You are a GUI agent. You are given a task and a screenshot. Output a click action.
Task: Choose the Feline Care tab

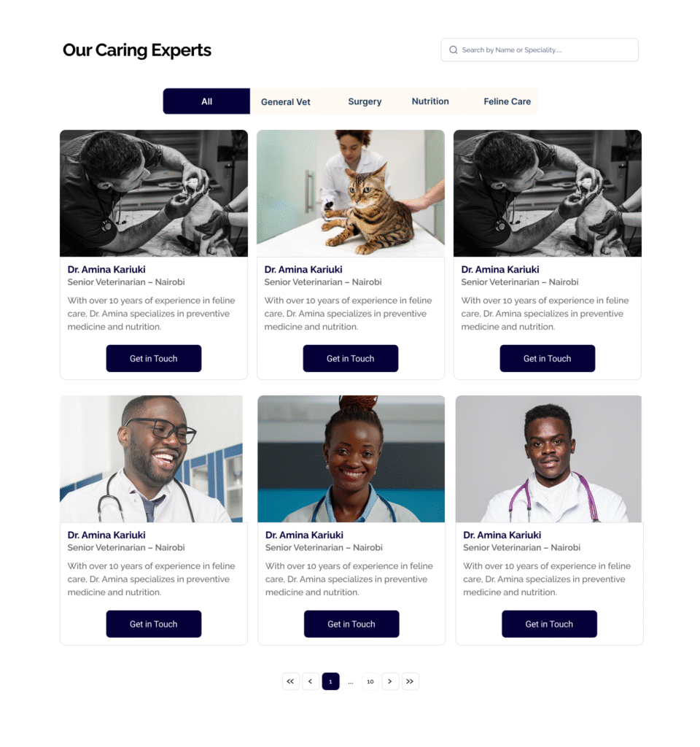click(x=507, y=101)
